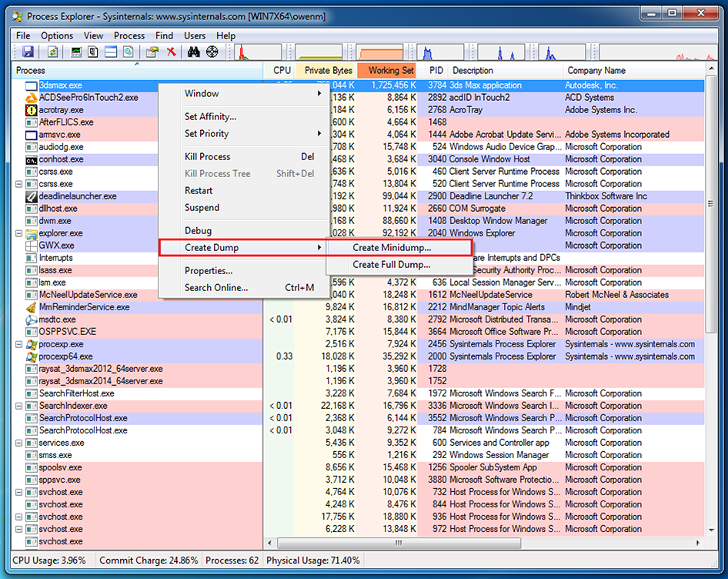Collapse the svchost.exe PID 972 tree node
This screenshot has height=579, width=728.
19,529
